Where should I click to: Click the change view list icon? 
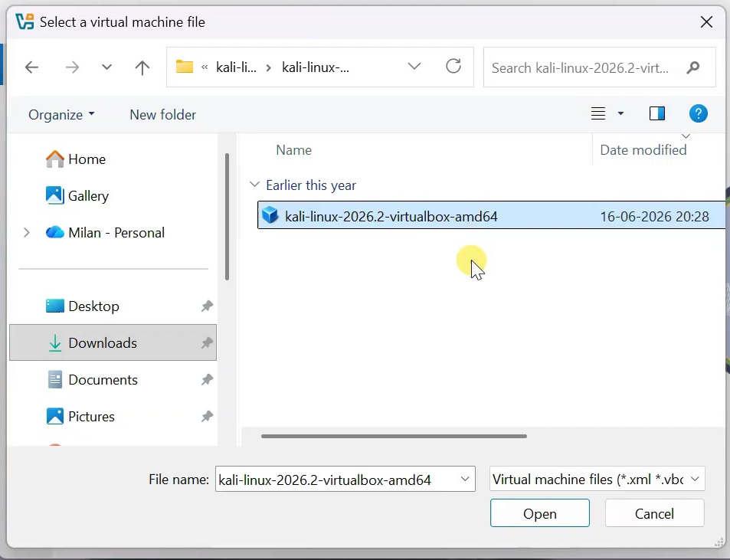pyautogui.click(x=597, y=113)
